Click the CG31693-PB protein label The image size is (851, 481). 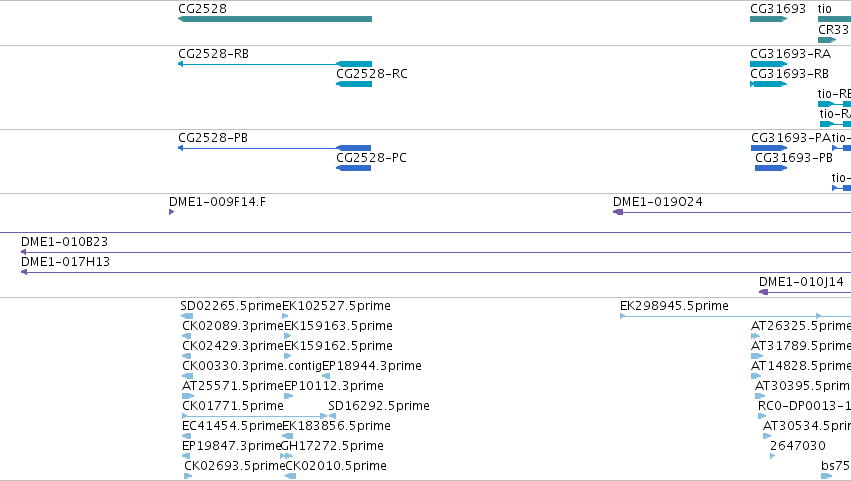(793, 158)
